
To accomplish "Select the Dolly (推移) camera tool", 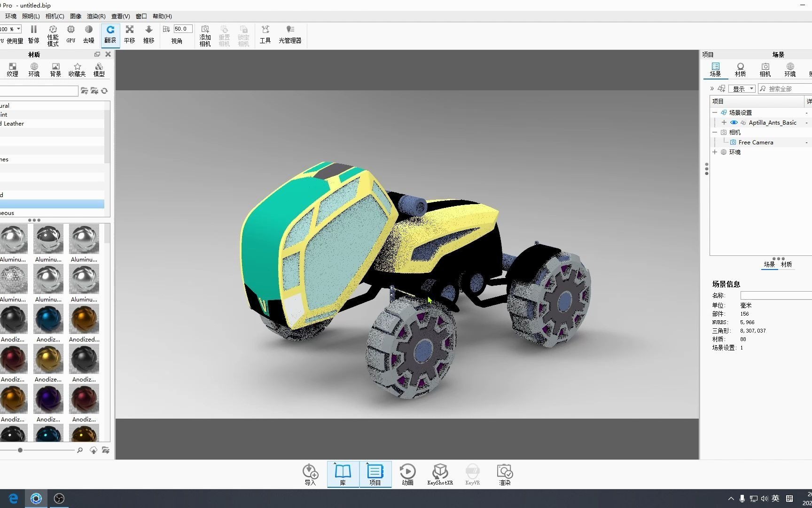I will [x=148, y=35].
